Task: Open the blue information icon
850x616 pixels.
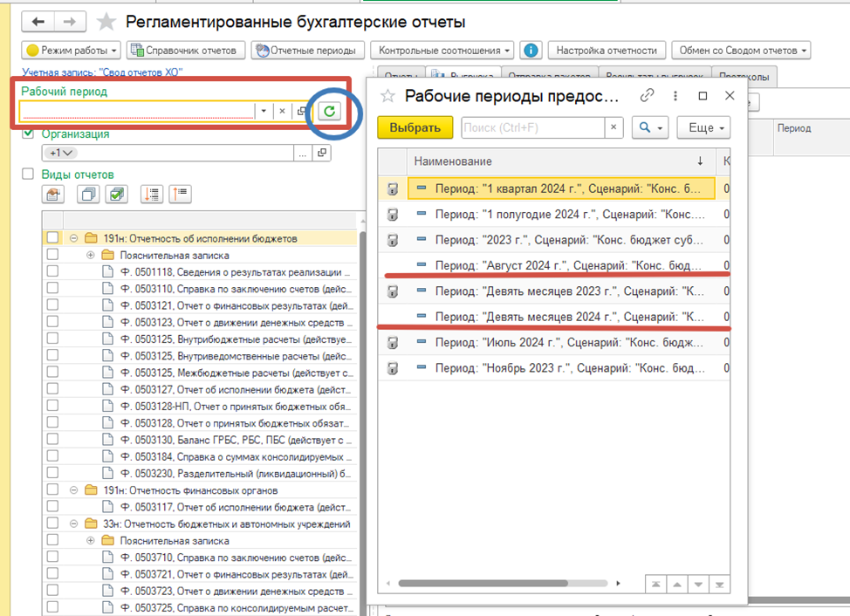Action: click(531, 51)
